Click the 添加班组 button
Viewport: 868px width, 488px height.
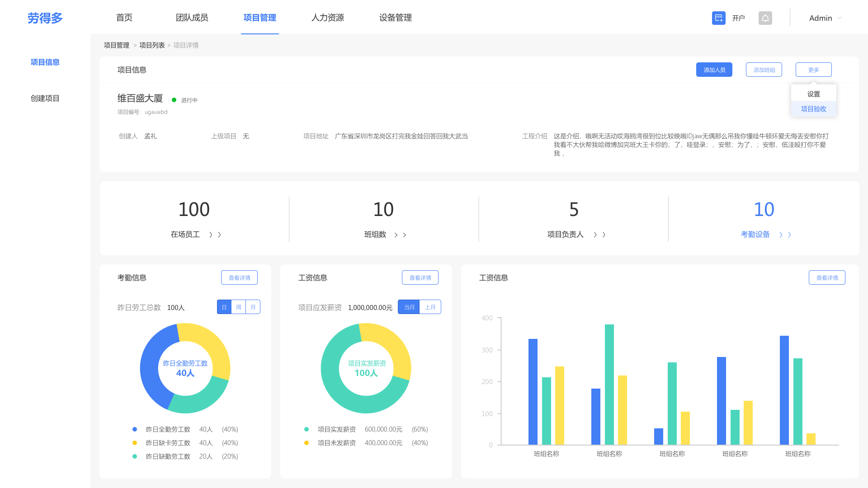point(764,70)
